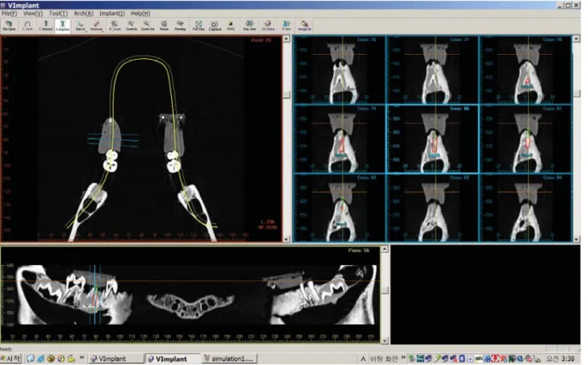
Task: Select the C.Arch tool
Action: [27, 26]
